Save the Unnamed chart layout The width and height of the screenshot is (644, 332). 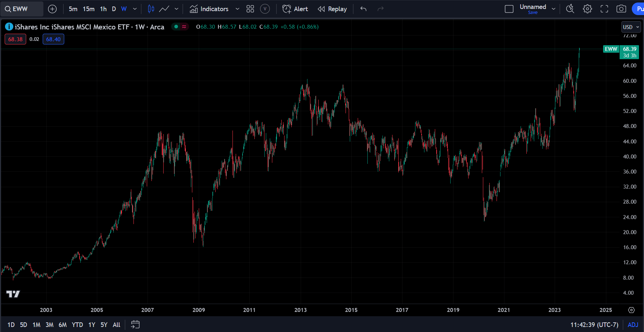click(533, 13)
